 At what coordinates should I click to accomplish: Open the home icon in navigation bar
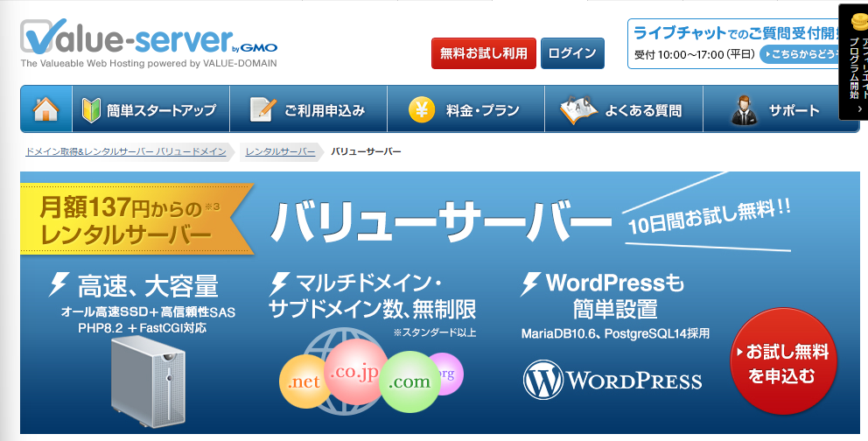46,109
